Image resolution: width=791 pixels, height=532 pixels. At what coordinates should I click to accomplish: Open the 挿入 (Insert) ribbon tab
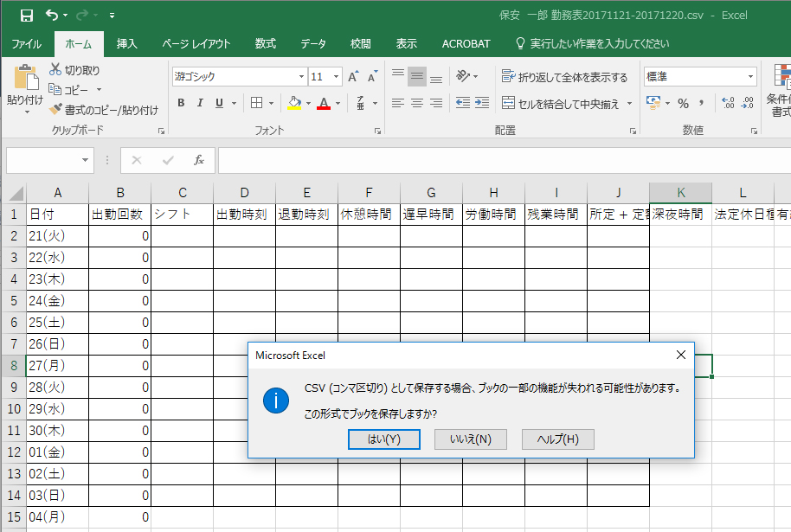pos(127,43)
